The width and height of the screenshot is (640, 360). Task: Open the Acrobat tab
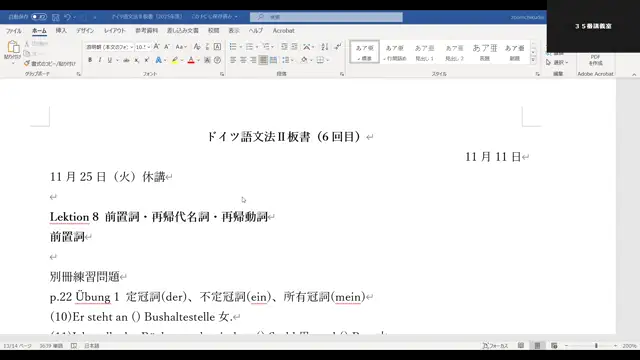tap(283, 31)
